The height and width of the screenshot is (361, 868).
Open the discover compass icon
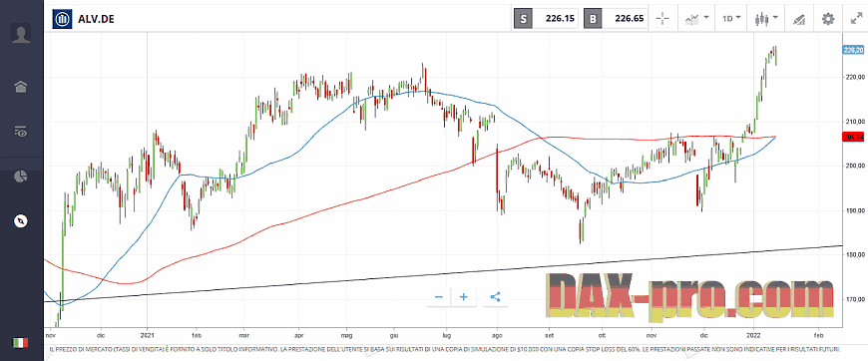pos(21,221)
